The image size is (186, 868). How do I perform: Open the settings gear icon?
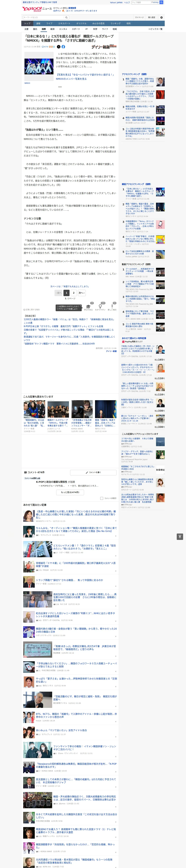[x=161, y=18]
